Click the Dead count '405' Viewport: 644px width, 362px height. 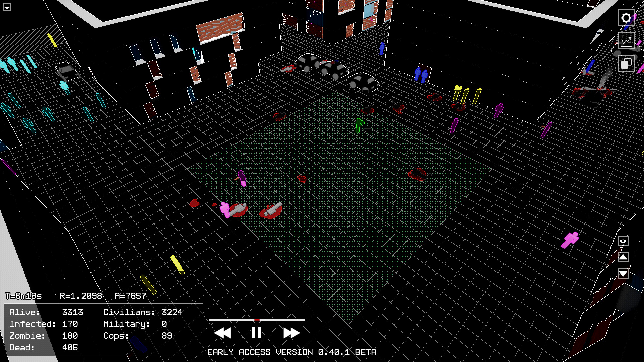(70, 348)
